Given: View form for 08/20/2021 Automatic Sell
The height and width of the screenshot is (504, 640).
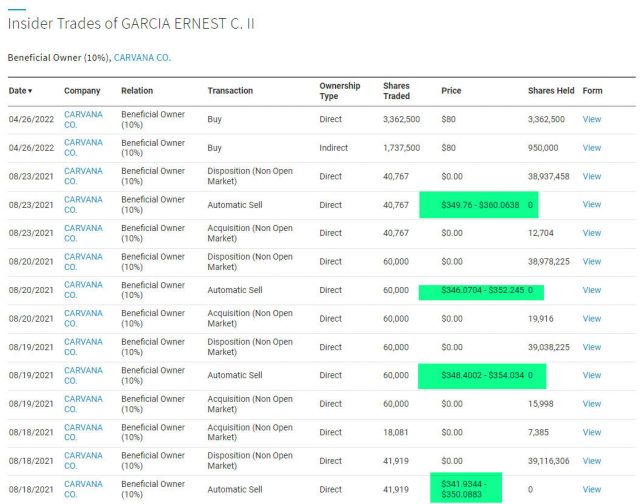Looking at the screenshot, I should [592, 290].
